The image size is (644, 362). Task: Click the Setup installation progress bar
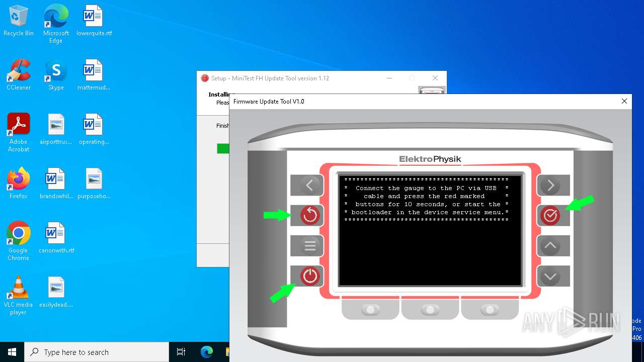(223, 148)
